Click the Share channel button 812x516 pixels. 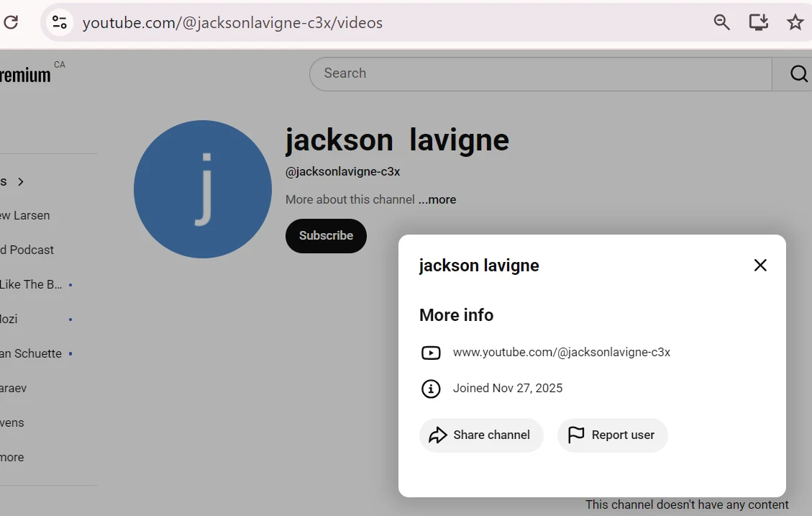tap(481, 435)
